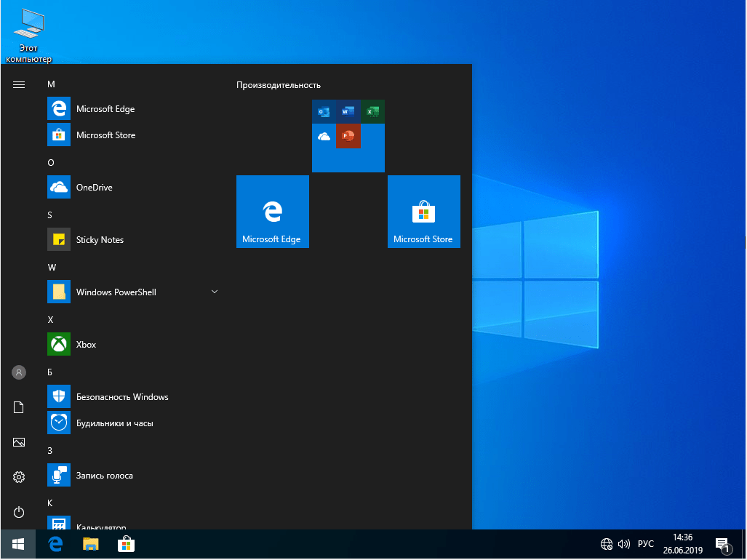This screenshot has width=747, height=560.
Task: Launch Sticky Notes app
Action: pyautogui.click(x=99, y=240)
